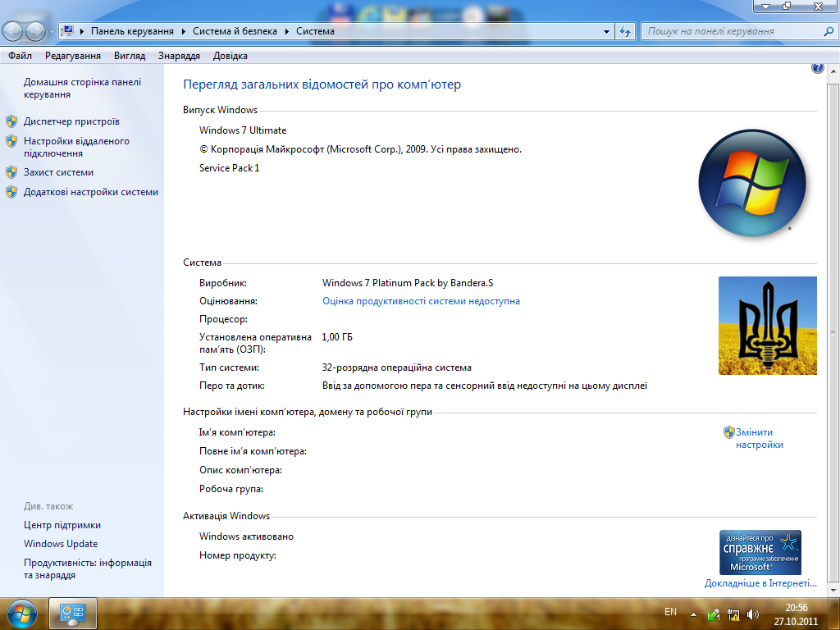
Task: Open Домашня сторінка панелі керування link
Action: pyautogui.click(x=83, y=89)
